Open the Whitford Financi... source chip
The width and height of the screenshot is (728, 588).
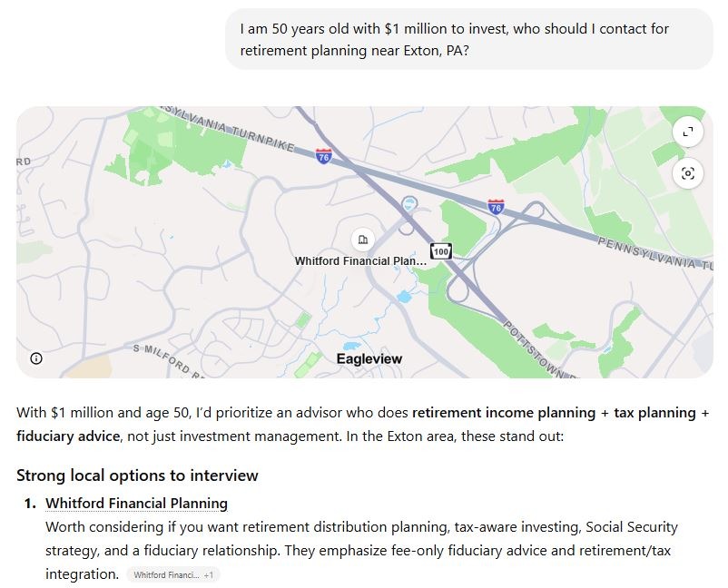(172, 574)
